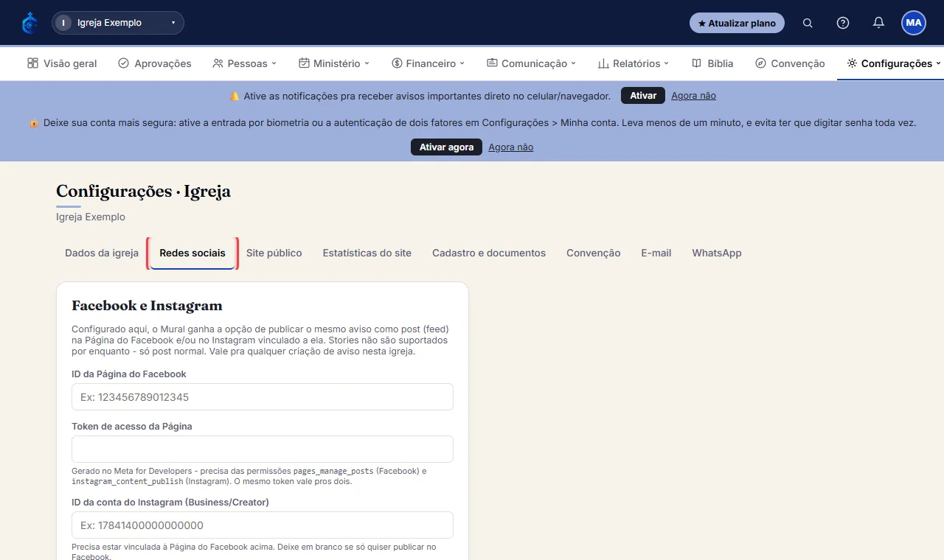Open the Bíblia page
Viewport: 944px width, 560px height.
pos(712,63)
